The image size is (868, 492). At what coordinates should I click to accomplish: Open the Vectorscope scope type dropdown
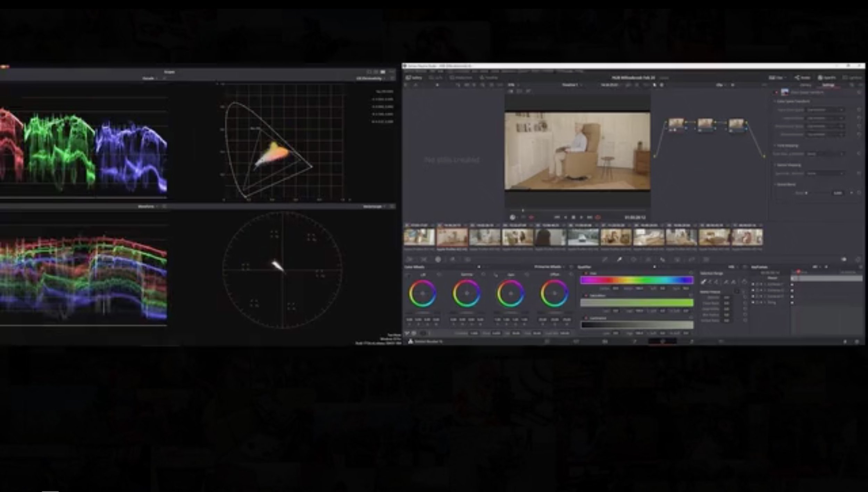tap(374, 206)
